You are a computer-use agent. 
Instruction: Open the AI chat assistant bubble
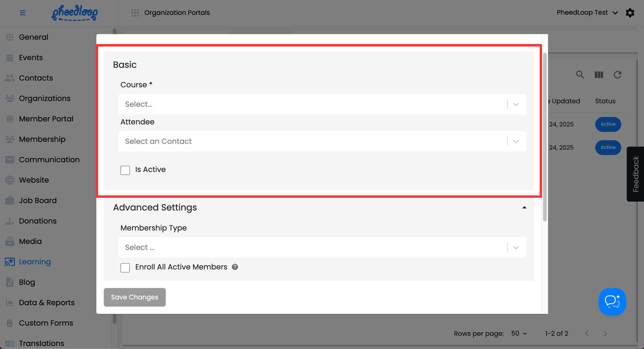coord(612,302)
